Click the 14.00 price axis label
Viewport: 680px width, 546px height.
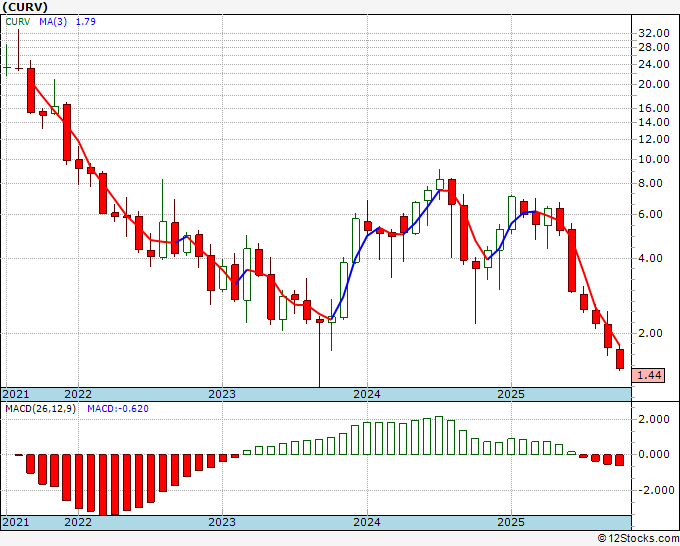(654, 122)
